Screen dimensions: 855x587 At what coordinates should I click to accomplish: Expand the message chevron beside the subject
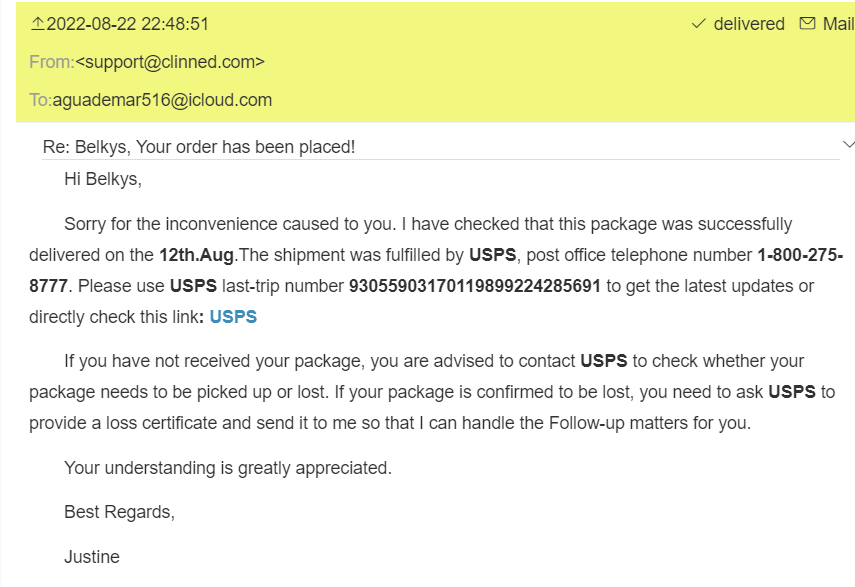click(848, 145)
